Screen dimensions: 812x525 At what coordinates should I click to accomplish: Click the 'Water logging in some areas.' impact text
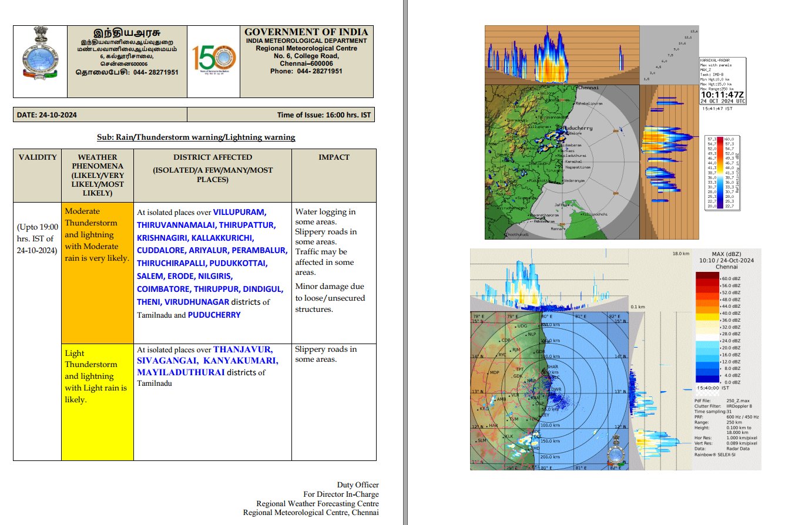pos(325,217)
